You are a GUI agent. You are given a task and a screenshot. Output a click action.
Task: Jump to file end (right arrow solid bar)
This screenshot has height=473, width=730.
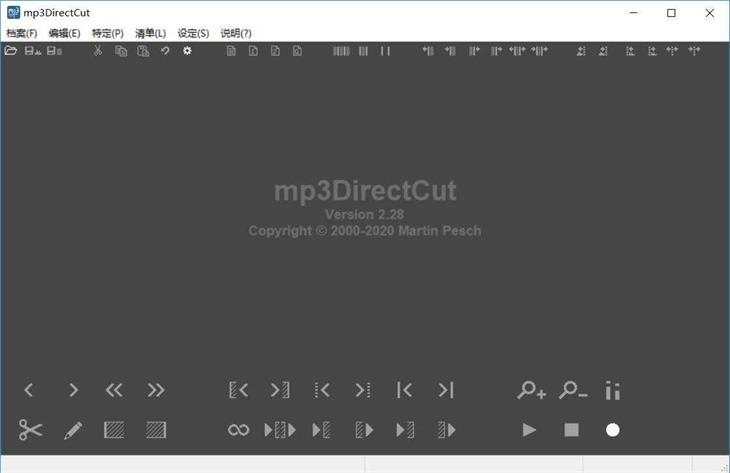(446, 390)
